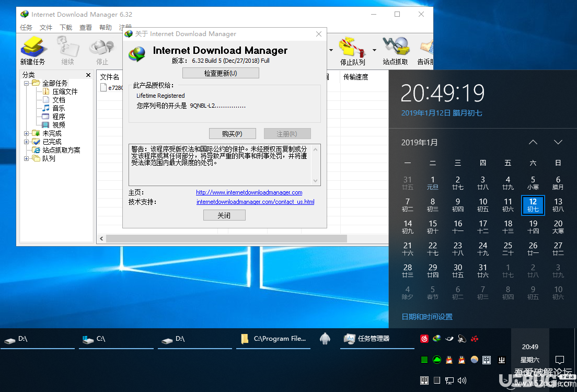Viewport: 577px width, 392px height.
Task: Click the 文件名 column header
Action: tap(110, 77)
